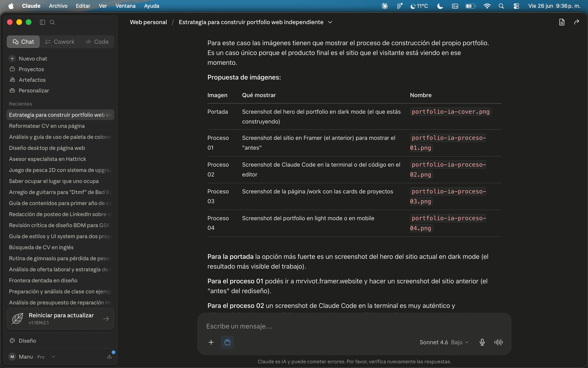Open the Sonnet 4.6 Bajo model selector
Screen dimensions: 588x368
tap(444, 342)
